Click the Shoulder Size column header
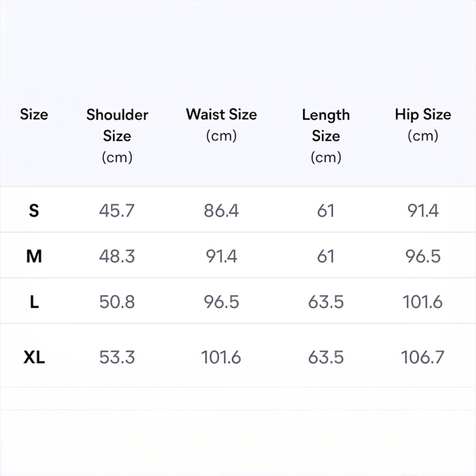The height and width of the screenshot is (476, 476). (117, 136)
